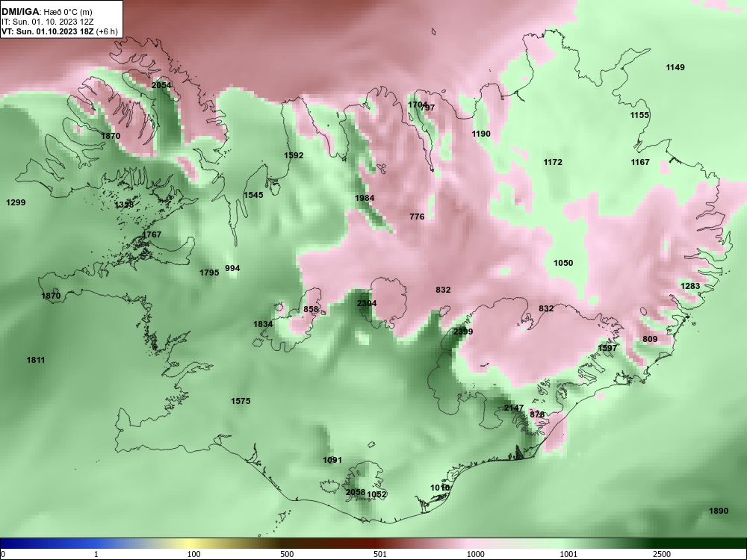
Task: Click the 797 map value in the north
Action: (429, 108)
